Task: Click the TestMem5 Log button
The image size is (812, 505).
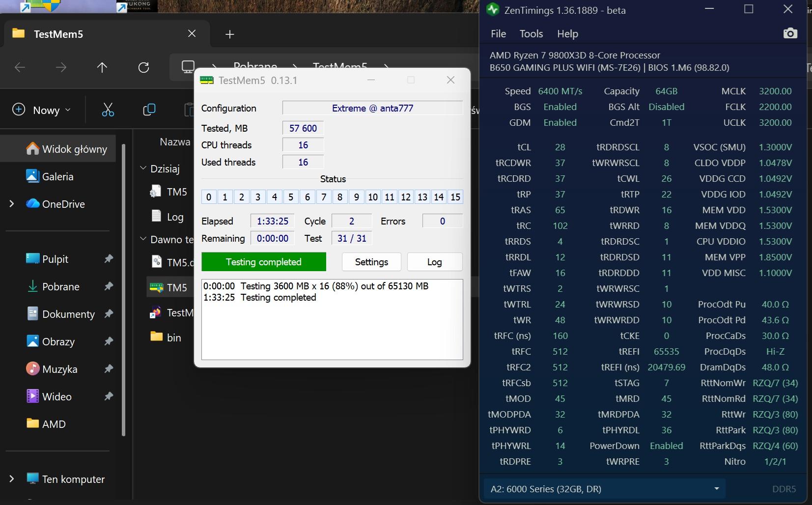Action: 434,262
